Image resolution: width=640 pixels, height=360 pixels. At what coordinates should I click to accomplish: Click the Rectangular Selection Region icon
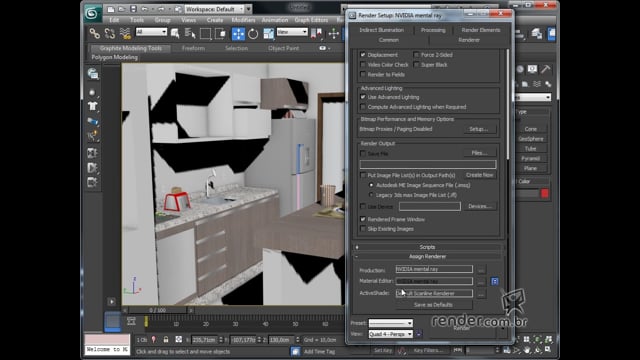(205, 33)
